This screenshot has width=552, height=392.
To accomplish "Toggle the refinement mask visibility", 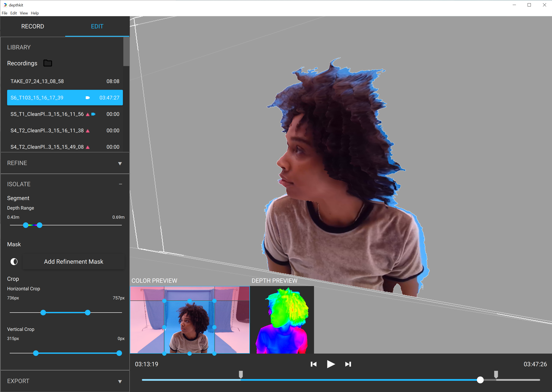I will tap(14, 261).
